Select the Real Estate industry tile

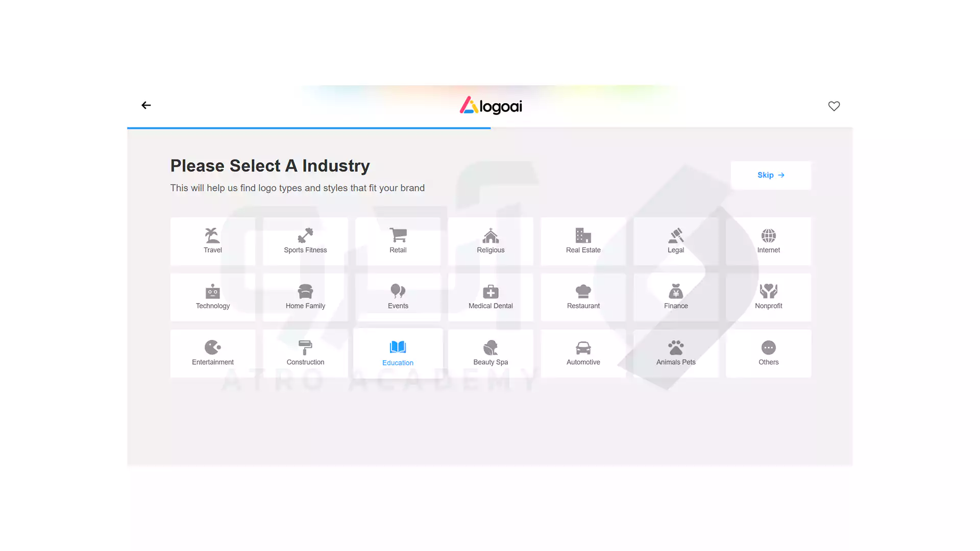583,241
